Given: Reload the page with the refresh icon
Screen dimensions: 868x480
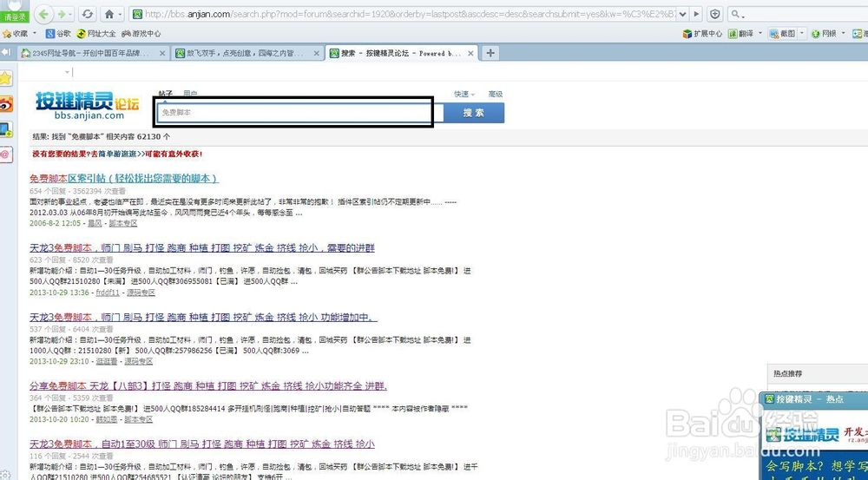Looking at the screenshot, I should point(87,14).
